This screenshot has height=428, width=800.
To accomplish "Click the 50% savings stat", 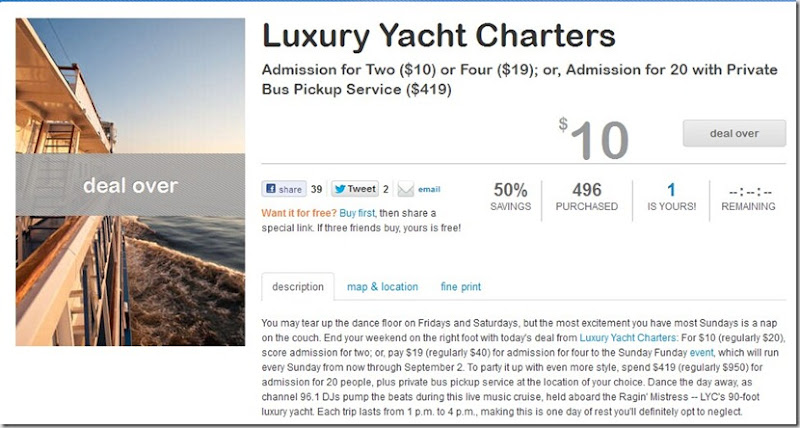I will coord(511,197).
